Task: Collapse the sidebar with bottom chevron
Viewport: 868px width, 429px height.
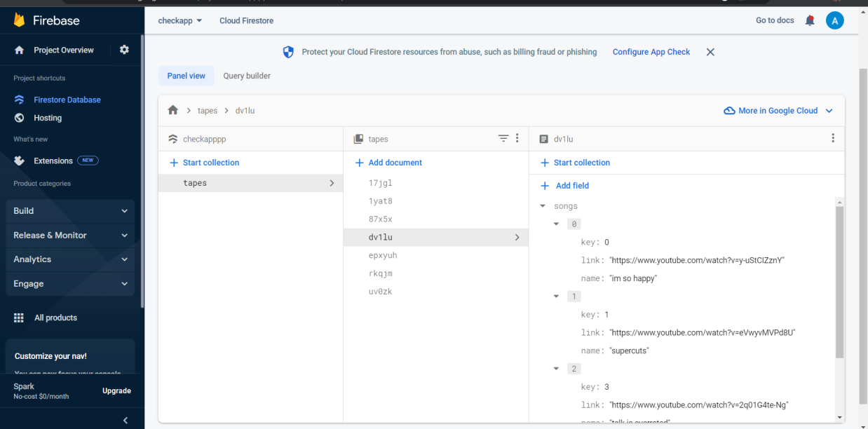Action: click(126, 421)
